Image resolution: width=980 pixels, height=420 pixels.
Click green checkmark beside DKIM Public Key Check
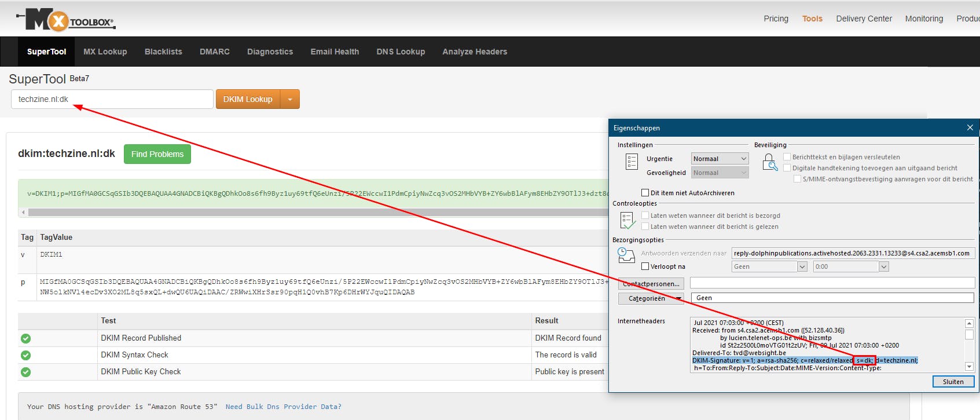coord(25,372)
